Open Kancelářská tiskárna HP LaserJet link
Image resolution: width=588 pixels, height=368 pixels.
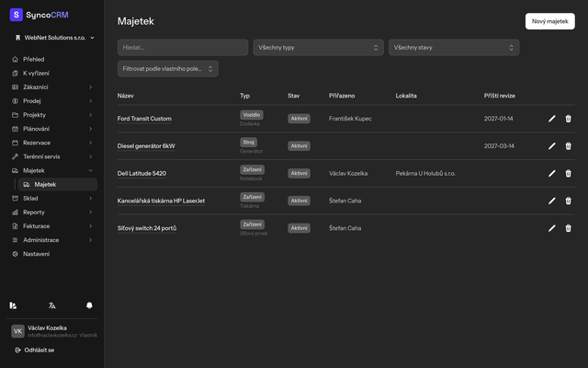point(162,201)
